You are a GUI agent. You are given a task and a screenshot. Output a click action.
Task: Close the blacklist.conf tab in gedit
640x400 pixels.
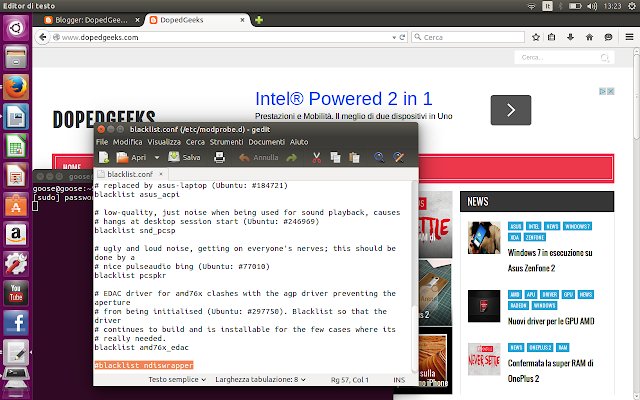[x=161, y=174]
